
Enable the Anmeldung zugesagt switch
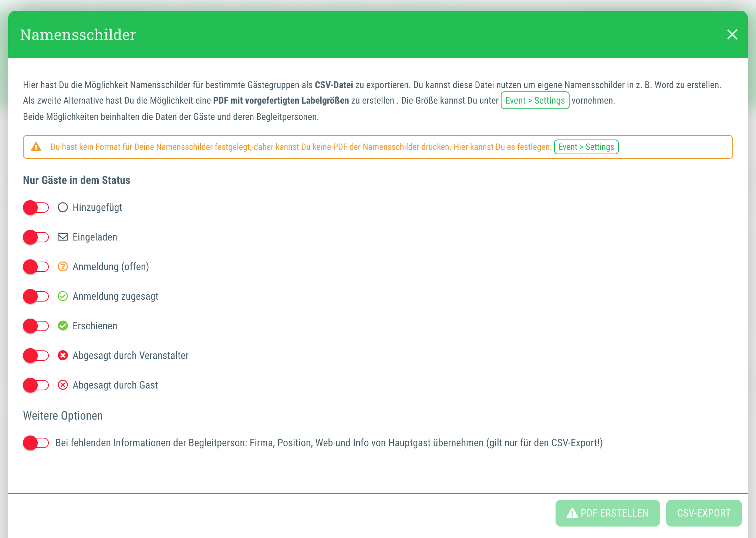pyautogui.click(x=36, y=296)
